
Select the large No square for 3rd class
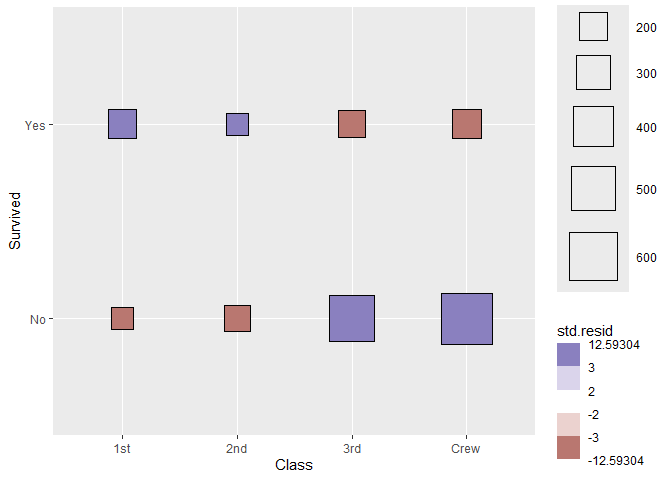(x=351, y=318)
